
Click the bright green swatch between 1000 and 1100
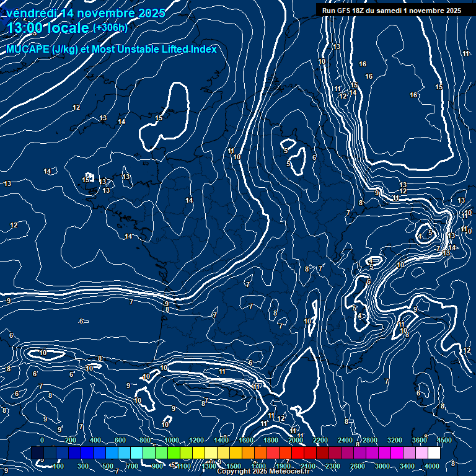click(x=174, y=452)
